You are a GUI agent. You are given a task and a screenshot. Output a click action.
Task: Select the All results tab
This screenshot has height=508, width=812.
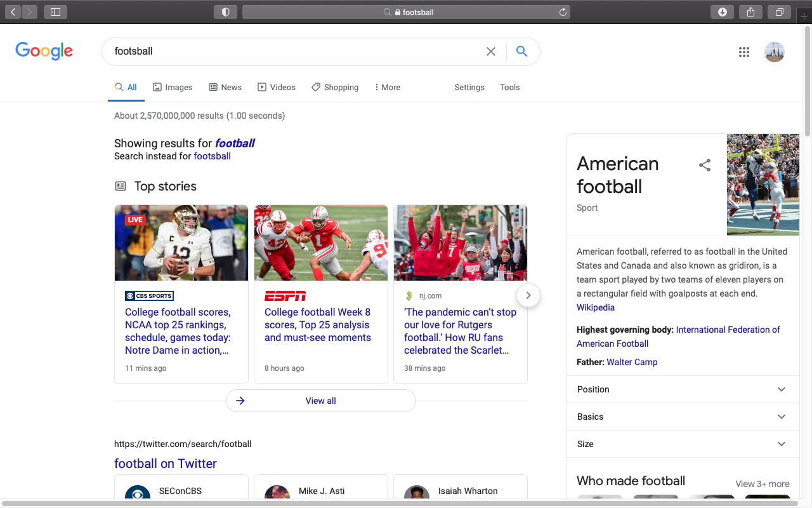tap(126, 88)
